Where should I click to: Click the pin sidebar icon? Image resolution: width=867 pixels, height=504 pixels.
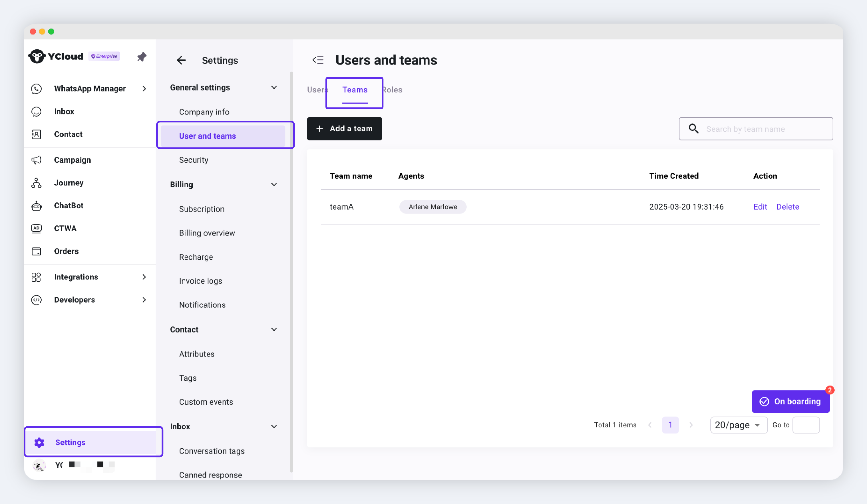(x=142, y=57)
